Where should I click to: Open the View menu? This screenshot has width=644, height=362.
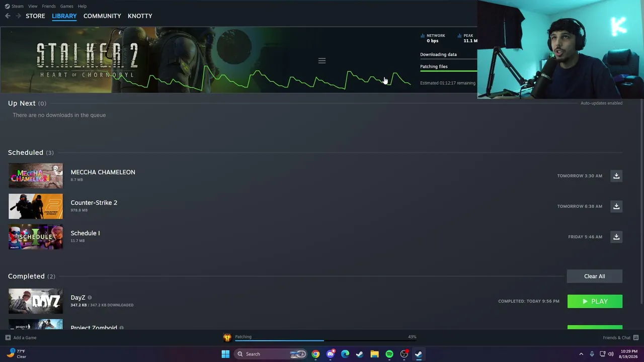click(33, 6)
